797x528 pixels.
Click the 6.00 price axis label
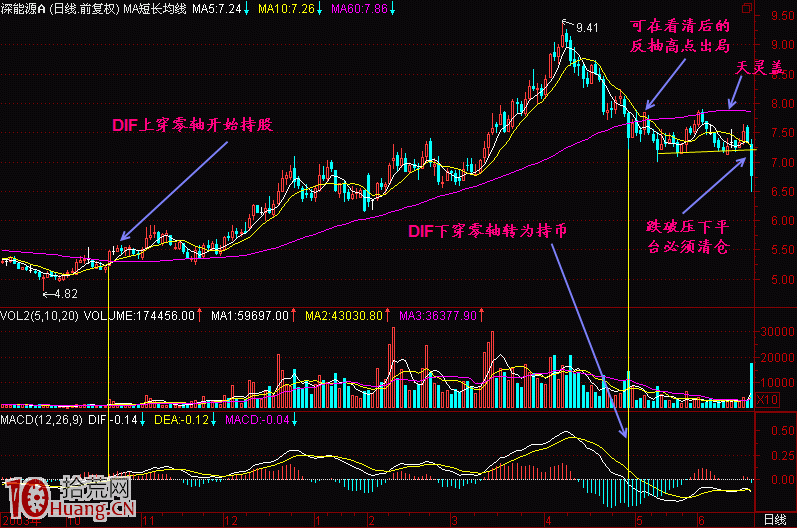(783, 221)
